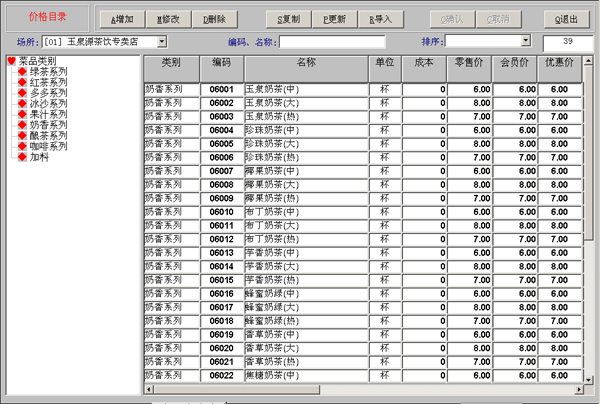Open the 场所 location dropdown
Image resolution: width=600 pixels, height=404 pixels.
coord(162,41)
